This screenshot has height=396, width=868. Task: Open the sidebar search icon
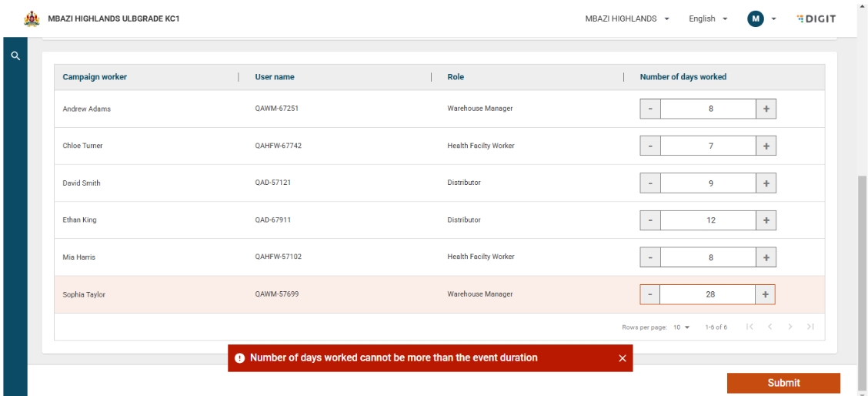[15, 55]
